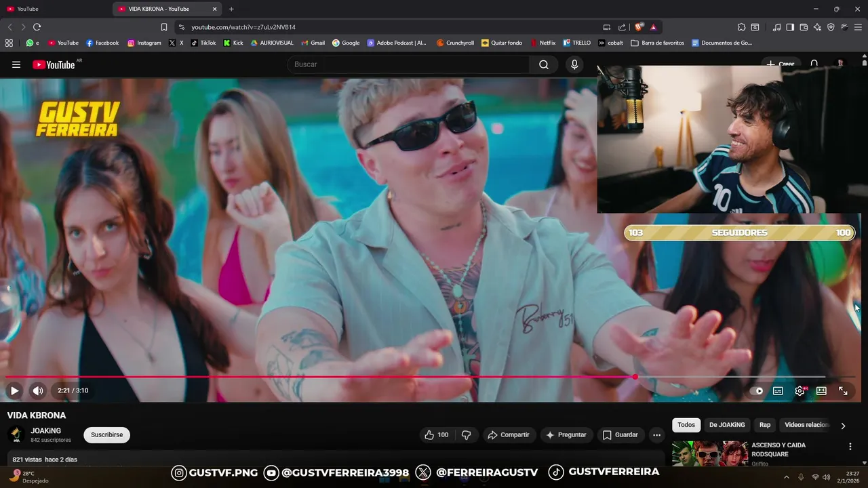
Task: Open options menu for ASCENSO Y CAIDA video
Action: [850, 447]
